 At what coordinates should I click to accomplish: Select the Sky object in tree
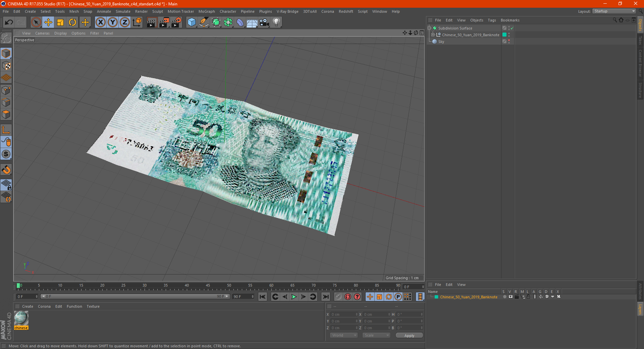click(441, 42)
